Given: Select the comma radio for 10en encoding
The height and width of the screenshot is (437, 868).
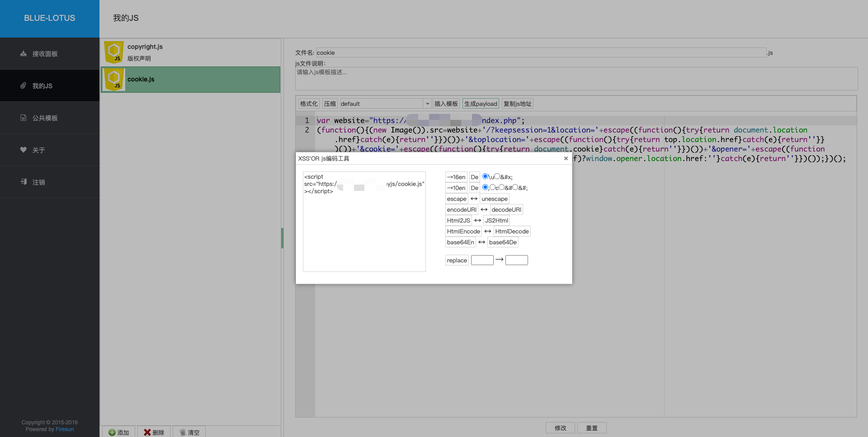Looking at the screenshot, I should tap(485, 187).
